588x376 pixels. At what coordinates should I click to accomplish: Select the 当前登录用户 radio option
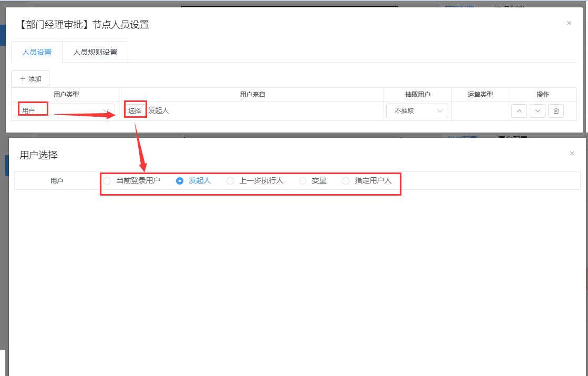(x=132, y=181)
